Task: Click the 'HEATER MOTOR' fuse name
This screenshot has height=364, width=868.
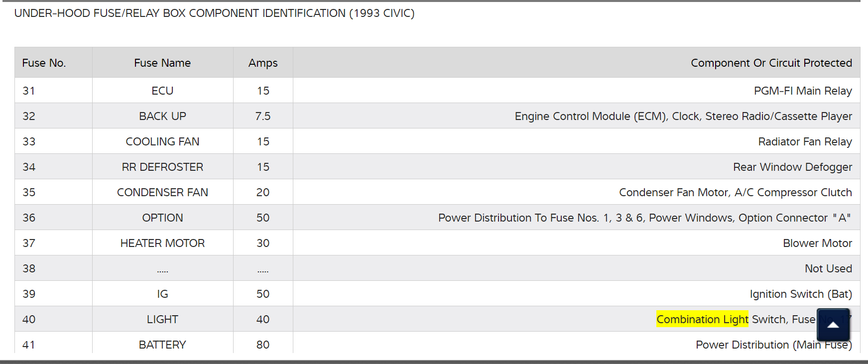Action: point(162,243)
